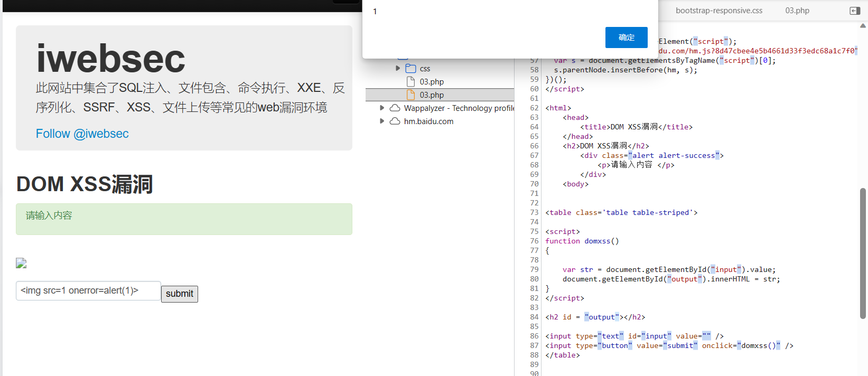
Task: Click line number 84 in the gutter
Action: [534, 317]
